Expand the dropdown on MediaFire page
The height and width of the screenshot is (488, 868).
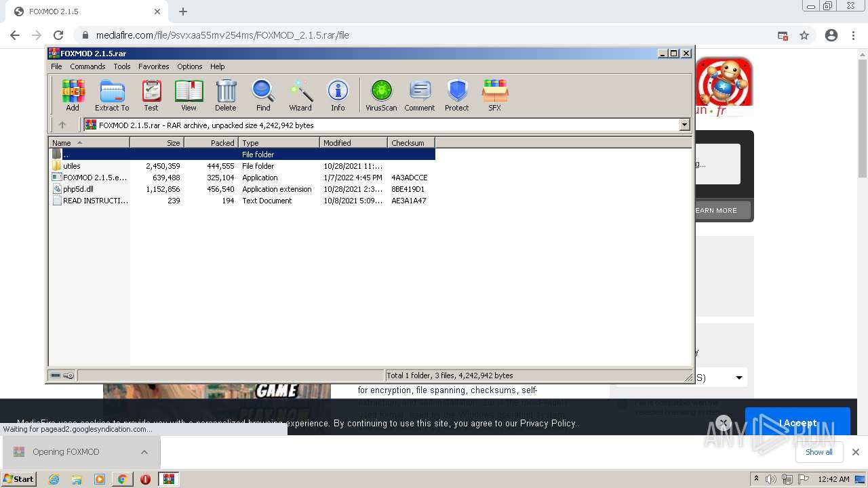click(739, 378)
